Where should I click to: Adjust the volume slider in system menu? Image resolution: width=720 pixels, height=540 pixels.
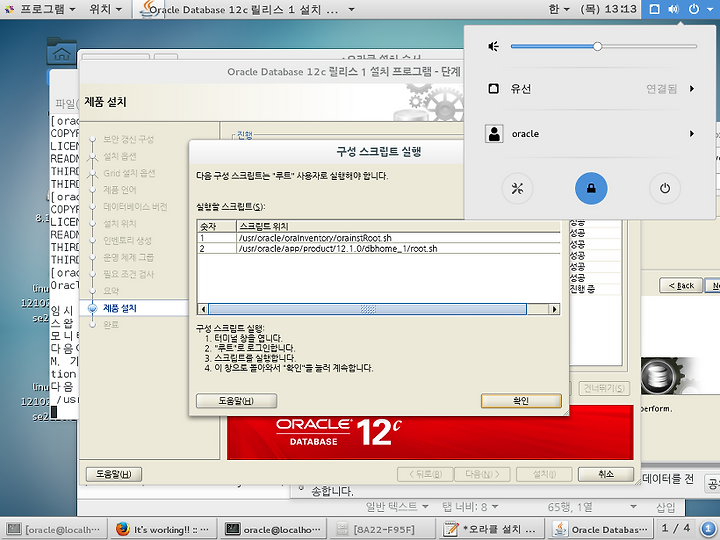[x=604, y=46]
